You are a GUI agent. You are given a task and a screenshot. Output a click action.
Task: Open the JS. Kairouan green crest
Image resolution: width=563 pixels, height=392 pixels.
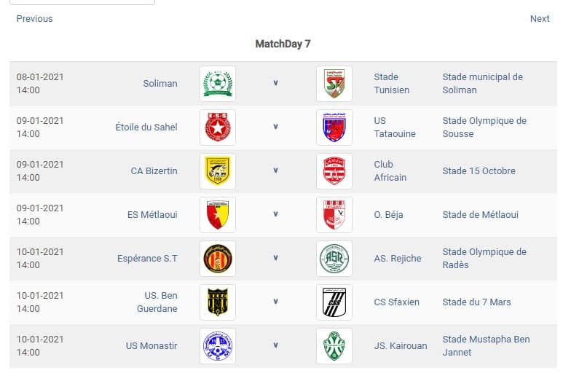click(334, 346)
